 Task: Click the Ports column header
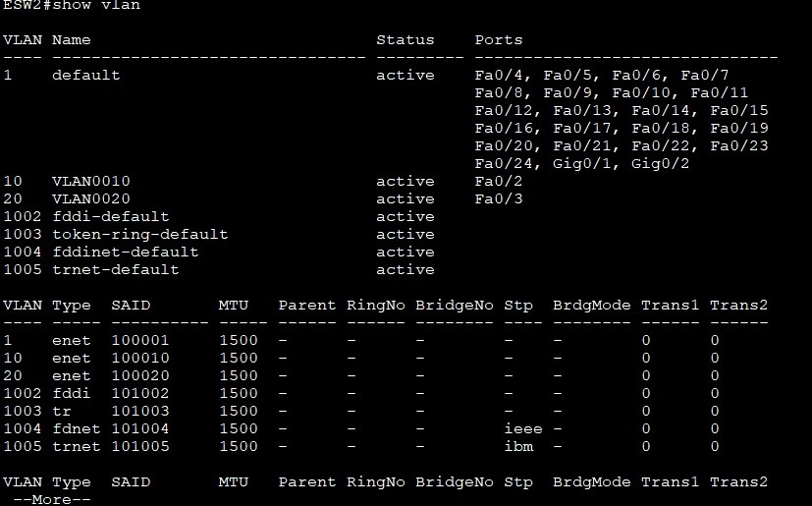tap(498, 40)
